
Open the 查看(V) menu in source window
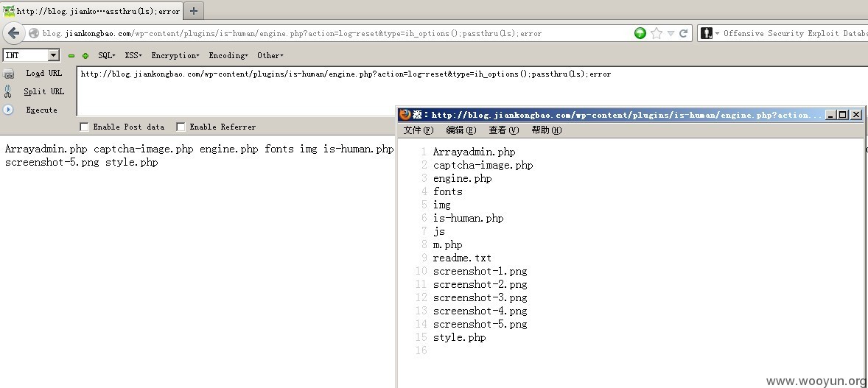[x=504, y=130]
